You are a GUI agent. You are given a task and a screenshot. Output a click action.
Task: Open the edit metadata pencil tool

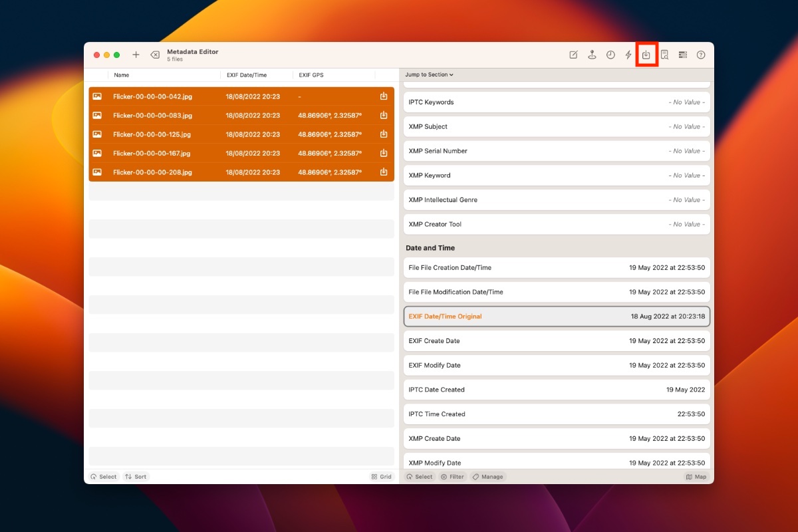[x=573, y=55]
